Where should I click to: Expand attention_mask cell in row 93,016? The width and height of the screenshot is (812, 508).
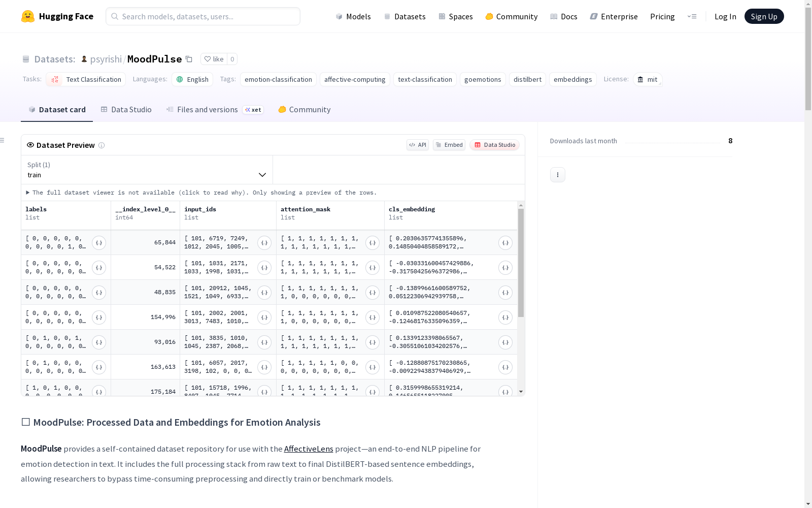tap(373, 342)
